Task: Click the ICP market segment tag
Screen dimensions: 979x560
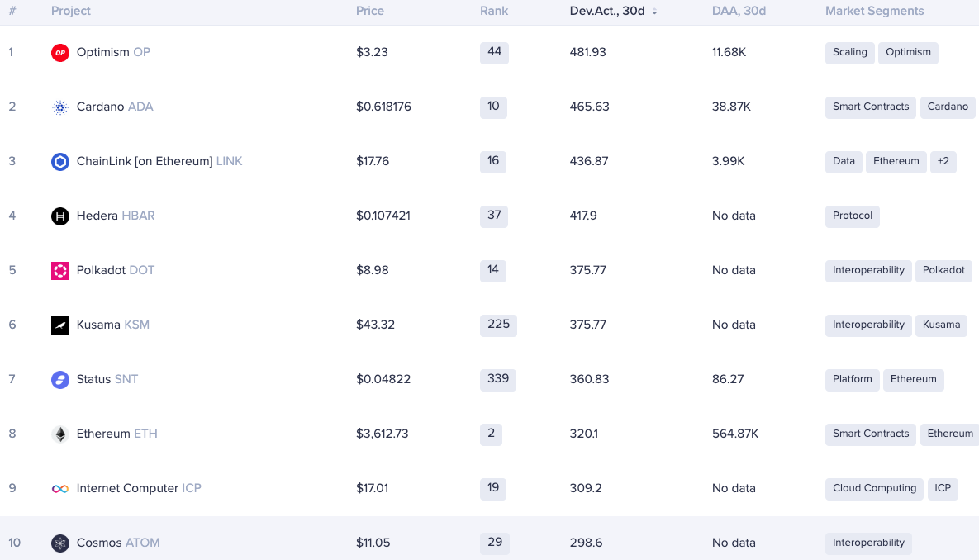Action: pos(943,488)
